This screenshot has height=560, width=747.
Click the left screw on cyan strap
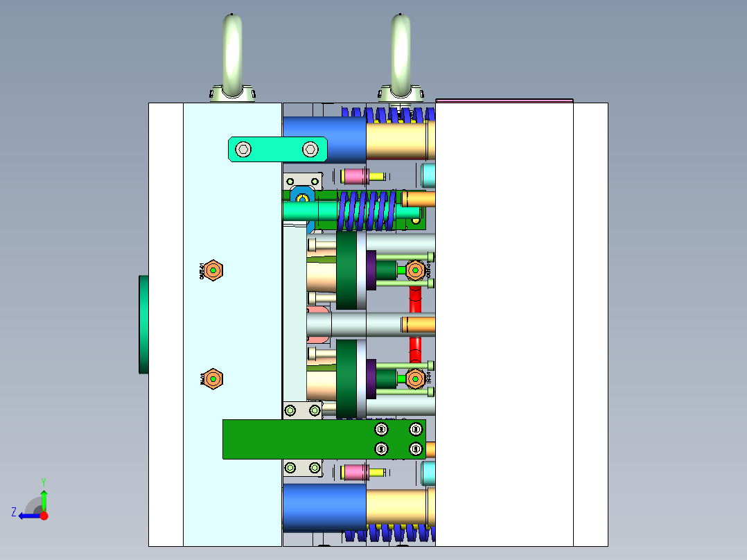point(243,149)
